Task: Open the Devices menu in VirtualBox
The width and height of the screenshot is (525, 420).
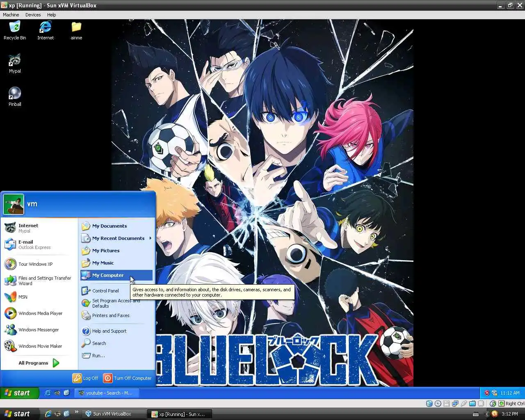Action: tap(33, 15)
